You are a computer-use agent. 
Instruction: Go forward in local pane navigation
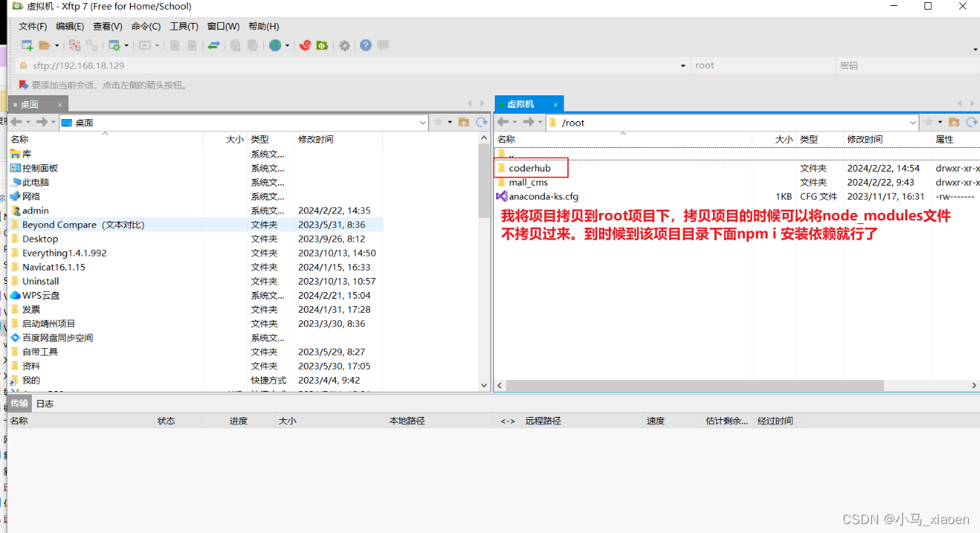pyautogui.click(x=41, y=122)
